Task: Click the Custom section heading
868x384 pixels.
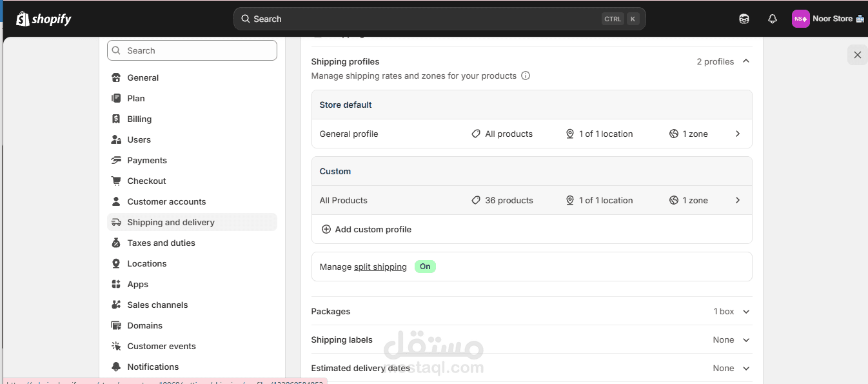Action: 335,171
